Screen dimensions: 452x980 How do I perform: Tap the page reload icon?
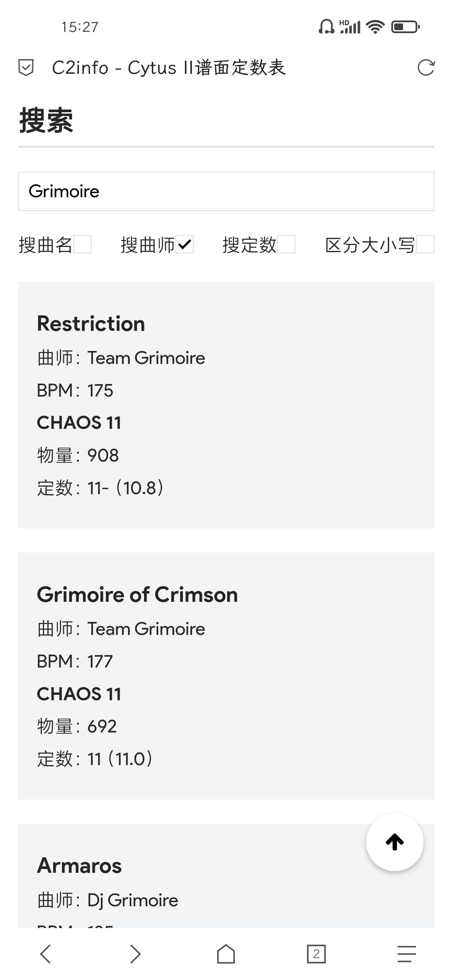point(426,68)
